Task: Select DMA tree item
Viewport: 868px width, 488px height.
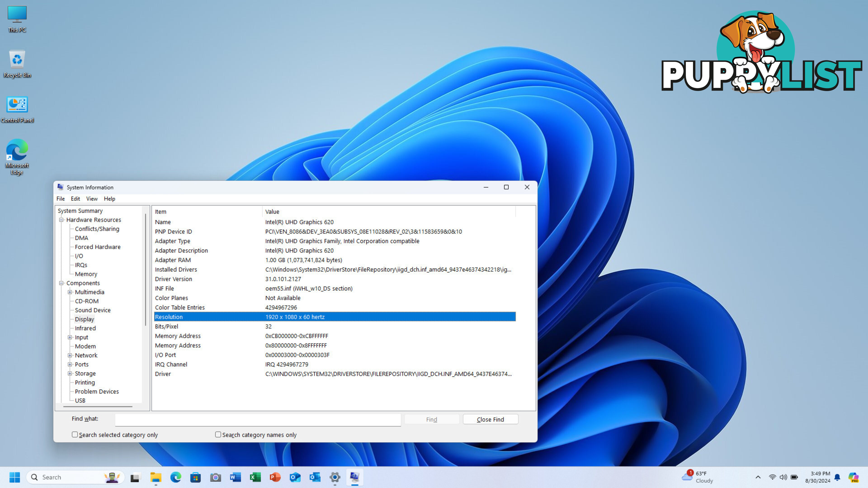Action: [x=82, y=238]
